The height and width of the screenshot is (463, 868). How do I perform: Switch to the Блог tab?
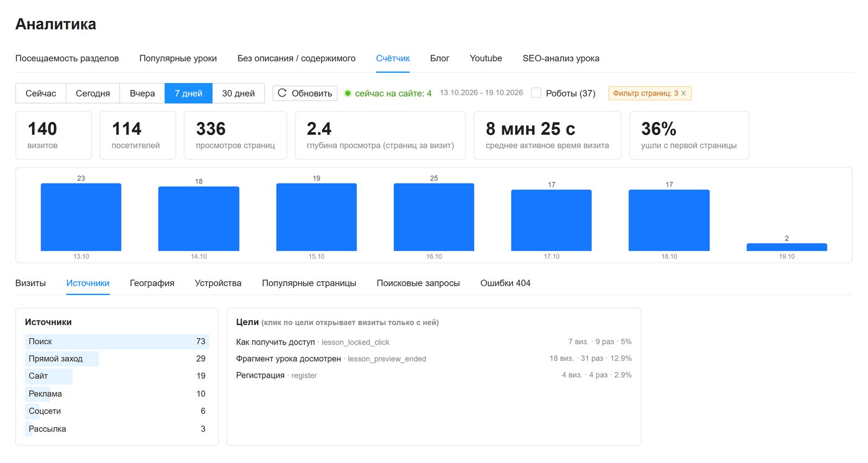point(439,58)
